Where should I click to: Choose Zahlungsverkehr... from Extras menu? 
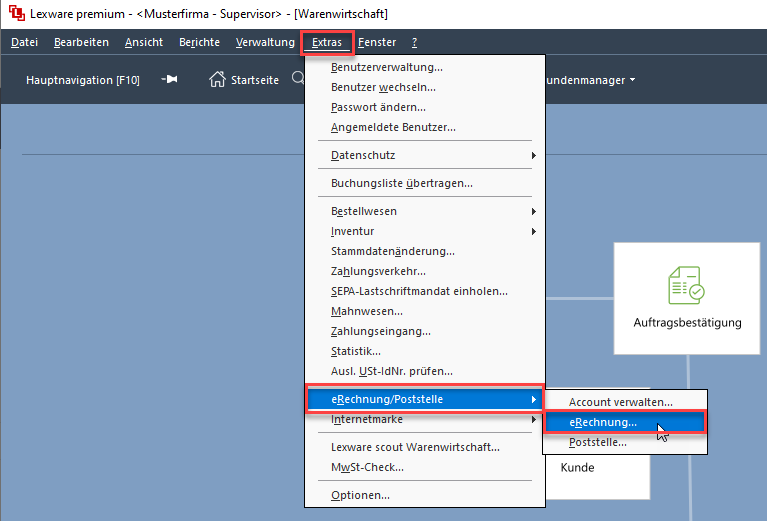pos(378,271)
